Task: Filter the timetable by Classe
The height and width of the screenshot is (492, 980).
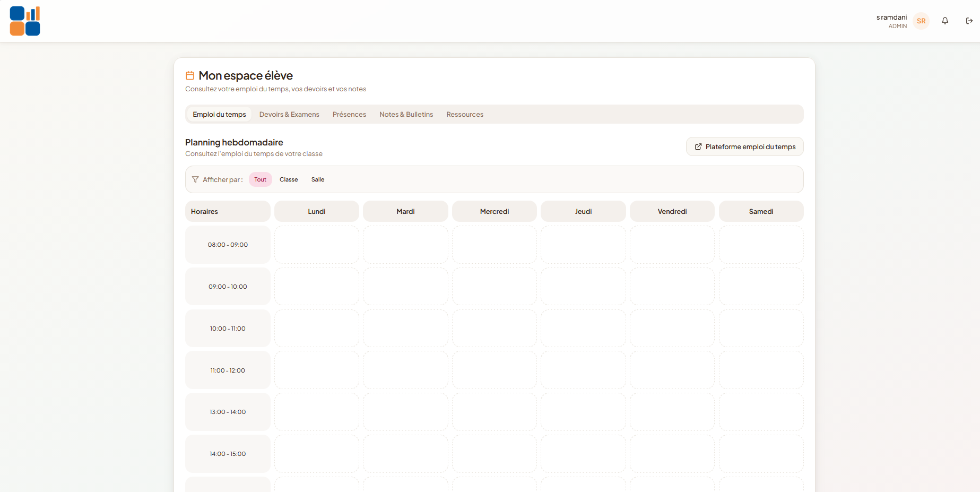Action: 289,179
